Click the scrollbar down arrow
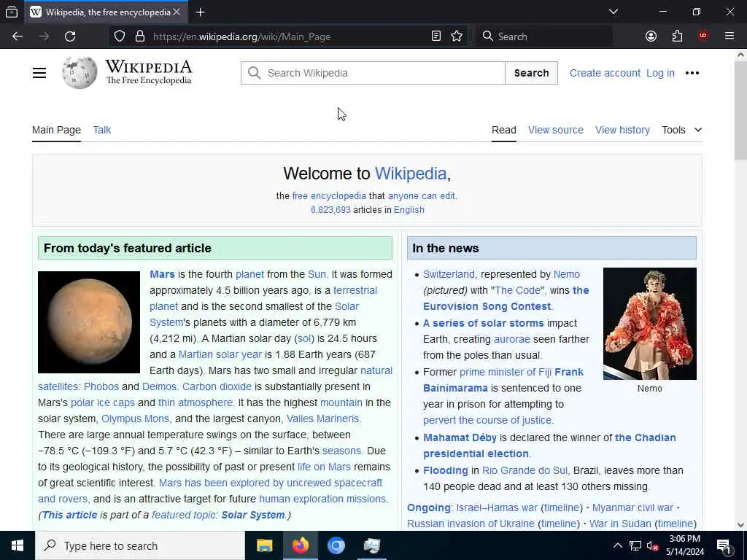Viewport: 747px width, 560px height. pyautogui.click(x=740, y=525)
